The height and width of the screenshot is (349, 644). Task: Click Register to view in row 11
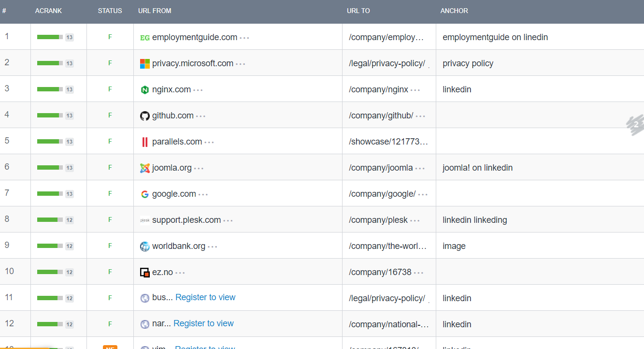(x=205, y=297)
